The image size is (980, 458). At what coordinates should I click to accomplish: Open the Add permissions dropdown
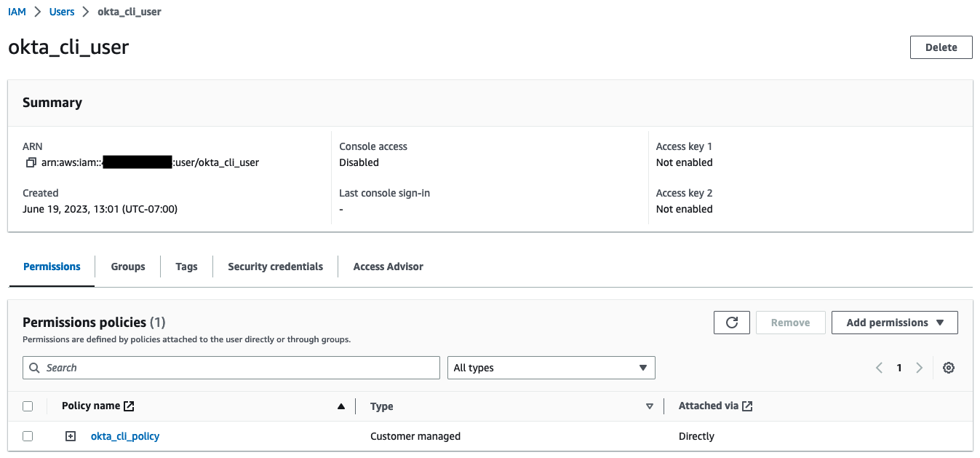pyautogui.click(x=894, y=323)
